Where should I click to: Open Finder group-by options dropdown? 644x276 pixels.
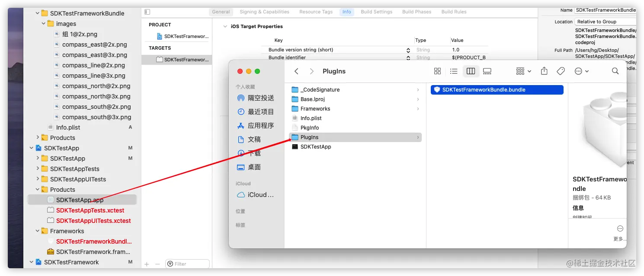coord(523,71)
